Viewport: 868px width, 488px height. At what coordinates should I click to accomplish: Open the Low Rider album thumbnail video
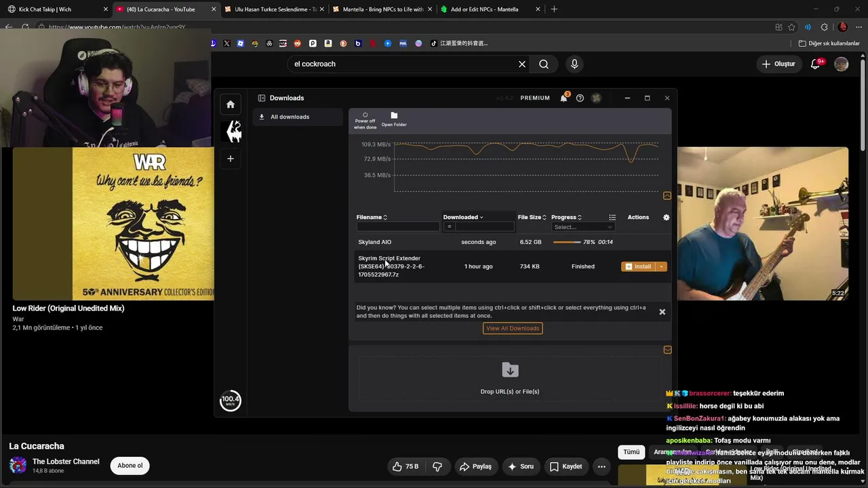[x=113, y=224]
